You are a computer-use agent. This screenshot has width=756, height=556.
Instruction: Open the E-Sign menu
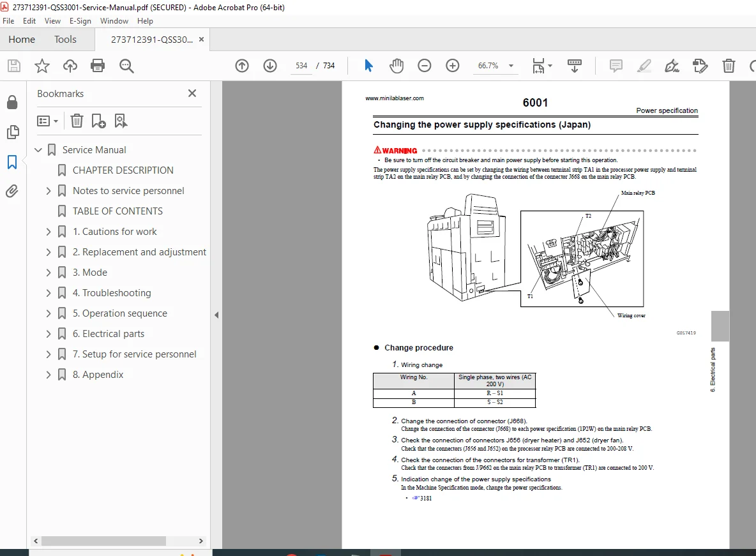pos(80,20)
